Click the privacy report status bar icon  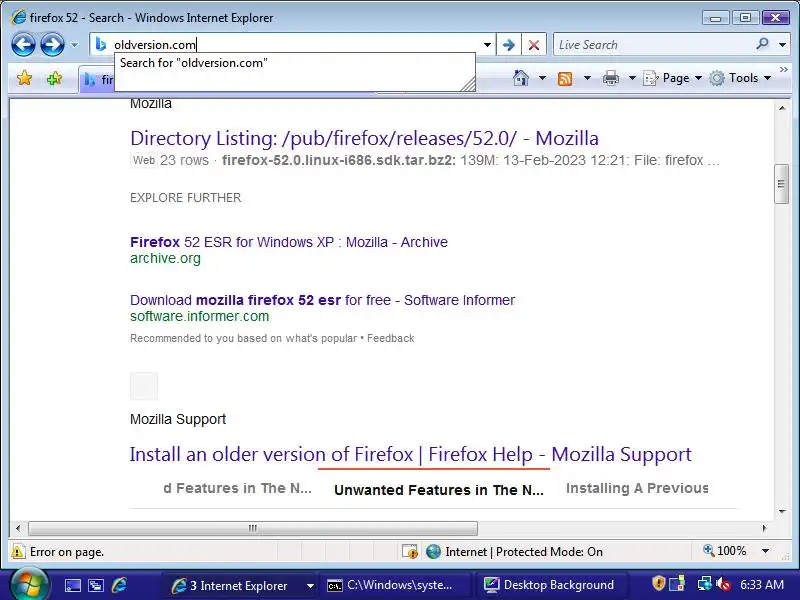(410, 552)
